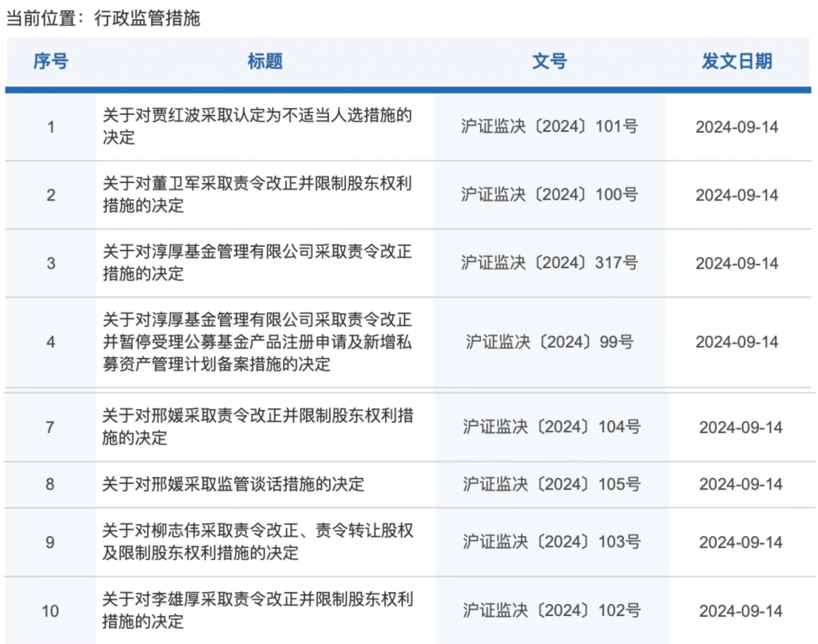Click the date in the 105号 row
The height and width of the screenshot is (644, 818).
coord(741,484)
